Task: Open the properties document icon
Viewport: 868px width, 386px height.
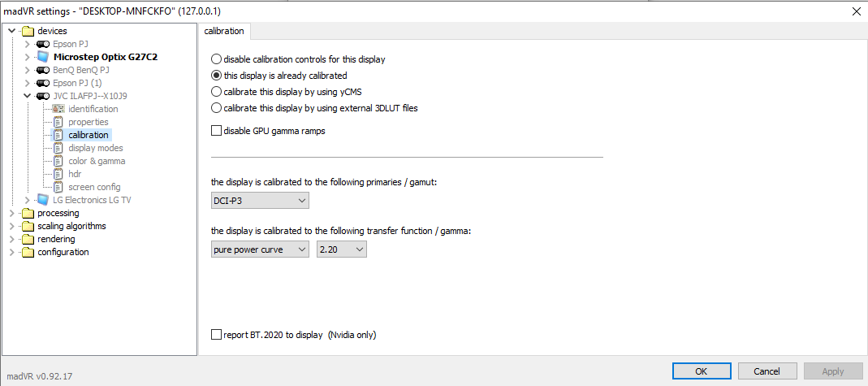Action: pyautogui.click(x=58, y=122)
